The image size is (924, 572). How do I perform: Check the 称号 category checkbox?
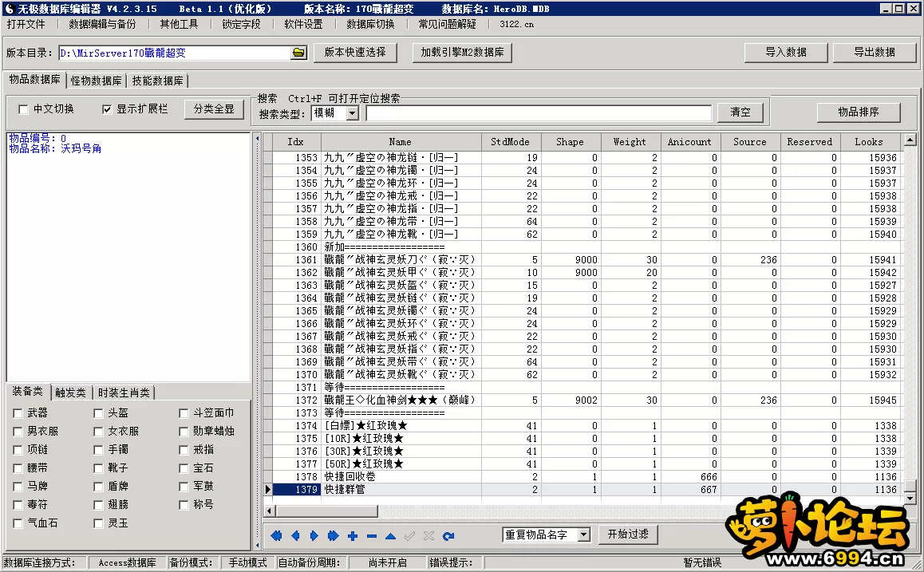(x=184, y=505)
